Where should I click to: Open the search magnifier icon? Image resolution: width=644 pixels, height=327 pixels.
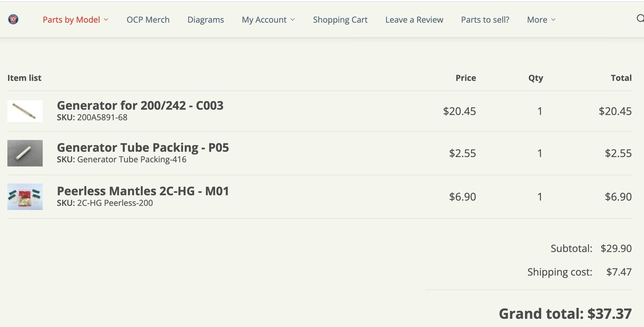click(x=640, y=19)
